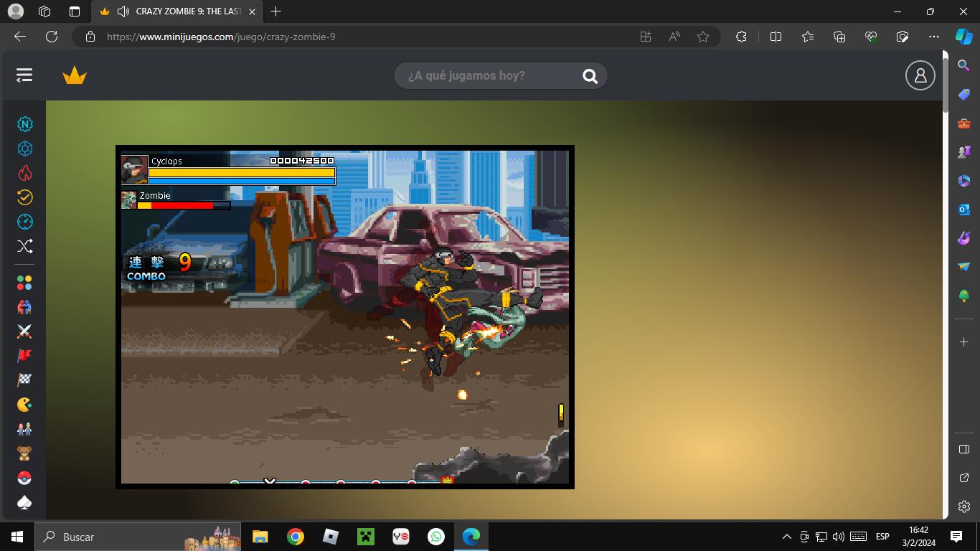The image size is (980, 551).
Task: Open the crossed swords fighting category
Action: [x=24, y=331]
